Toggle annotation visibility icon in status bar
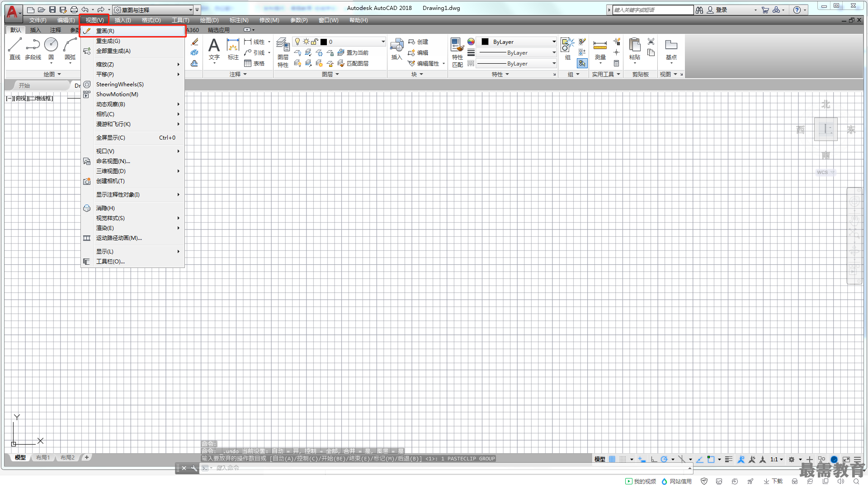 [741, 459]
